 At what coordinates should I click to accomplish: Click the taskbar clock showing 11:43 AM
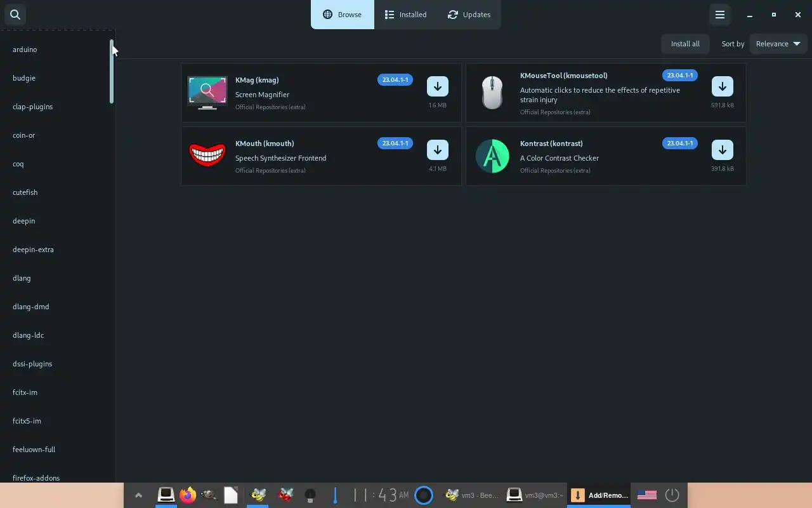(380, 495)
